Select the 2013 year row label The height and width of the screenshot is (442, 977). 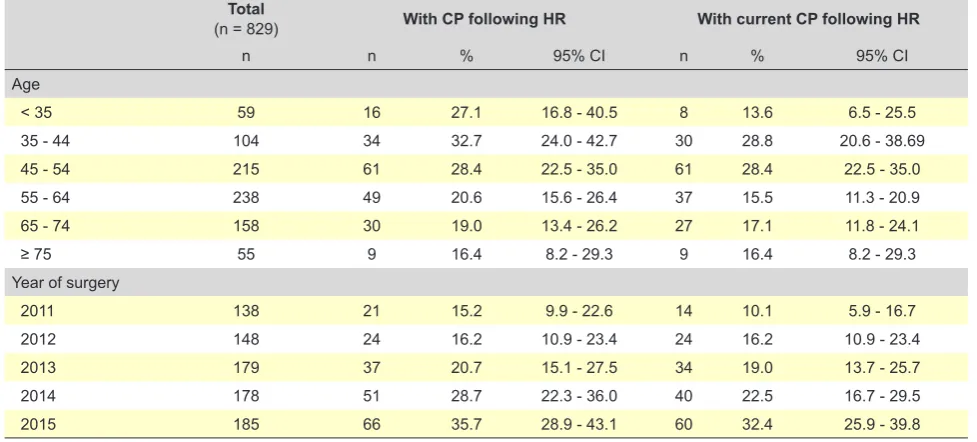37,368
